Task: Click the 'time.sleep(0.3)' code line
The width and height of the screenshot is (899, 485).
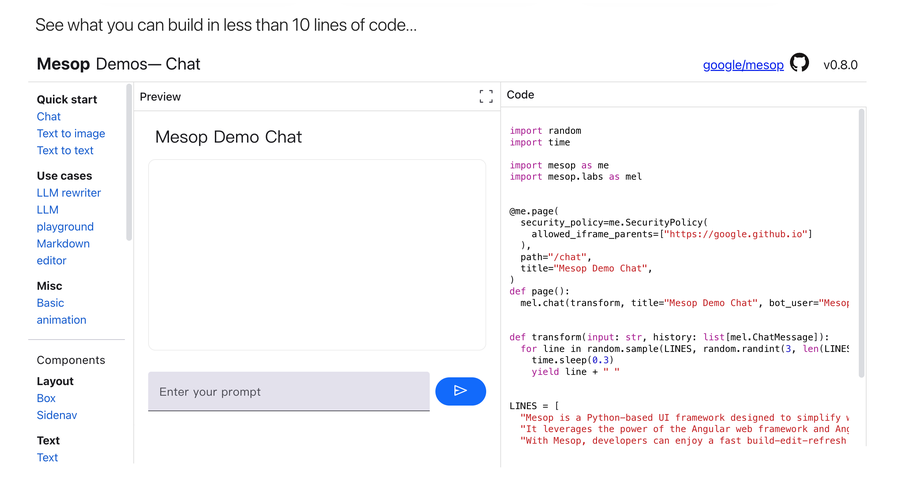Action: [x=572, y=360]
